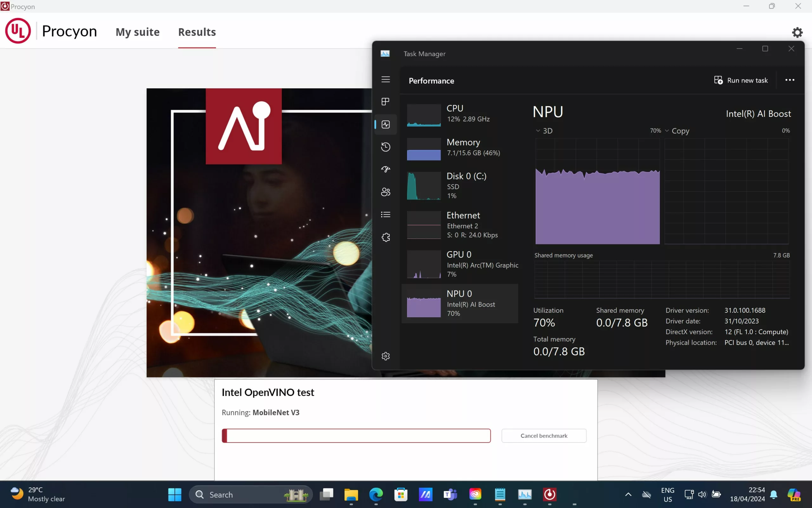Open Task View from taskbar
812x508 pixels.
tap(326, 494)
